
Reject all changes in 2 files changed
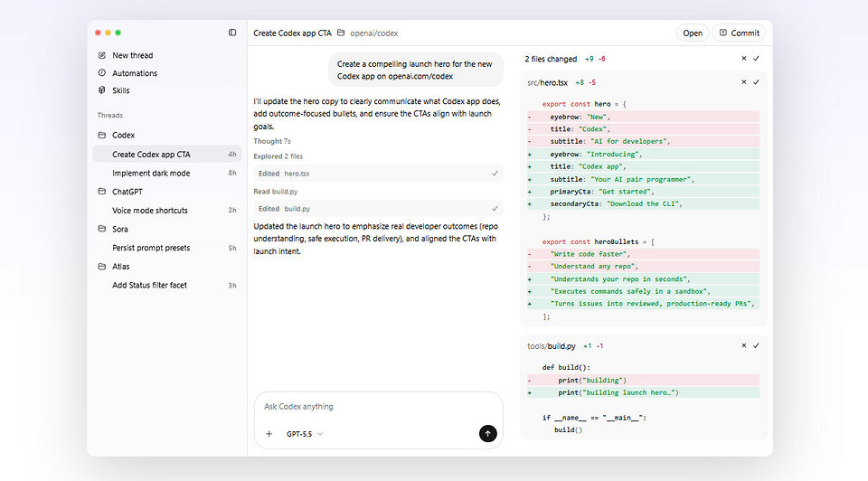coord(744,58)
